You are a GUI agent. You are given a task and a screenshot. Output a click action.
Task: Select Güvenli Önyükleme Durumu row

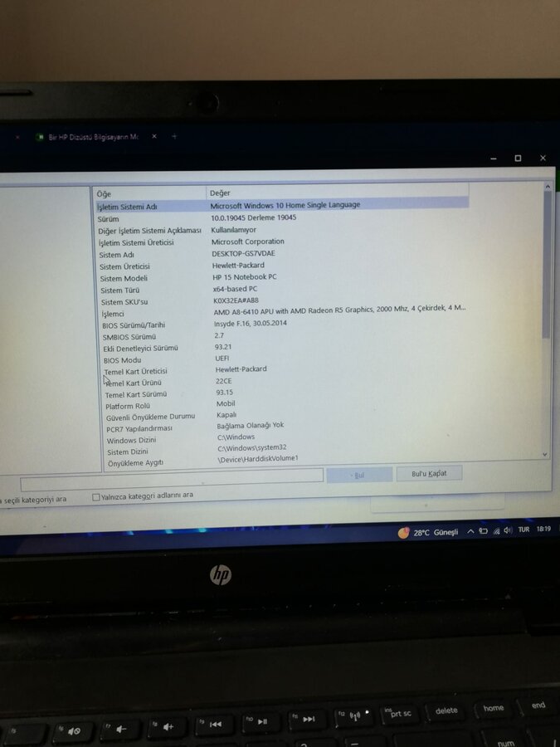pos(150,417)
